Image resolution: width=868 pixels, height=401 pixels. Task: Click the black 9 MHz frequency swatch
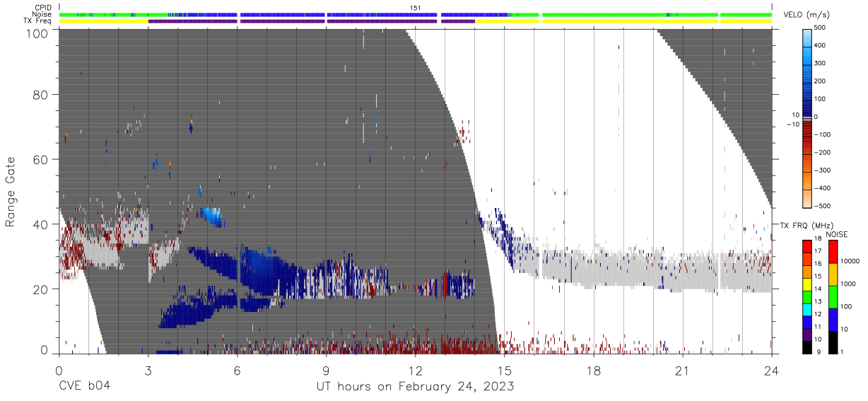[x=809, y=347]
